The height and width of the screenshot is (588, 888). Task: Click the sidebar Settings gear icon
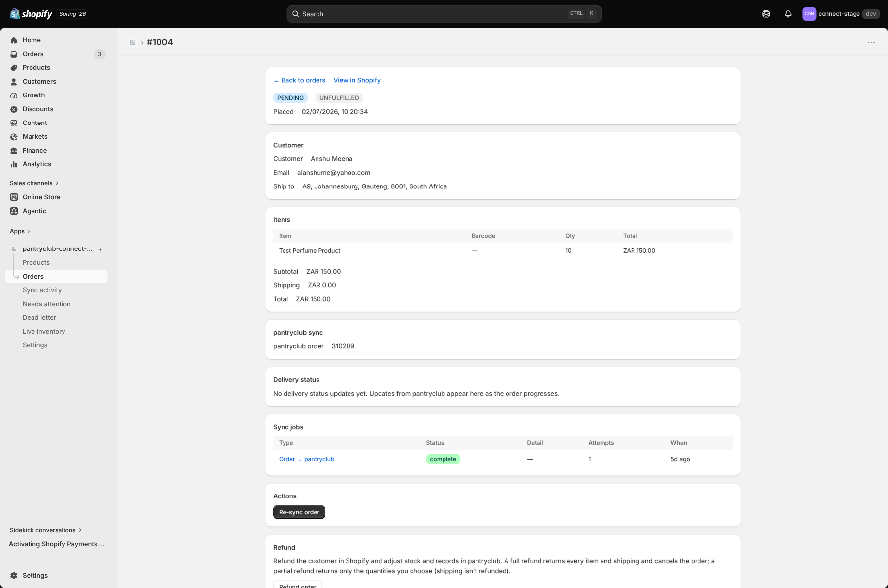[14, 575]
